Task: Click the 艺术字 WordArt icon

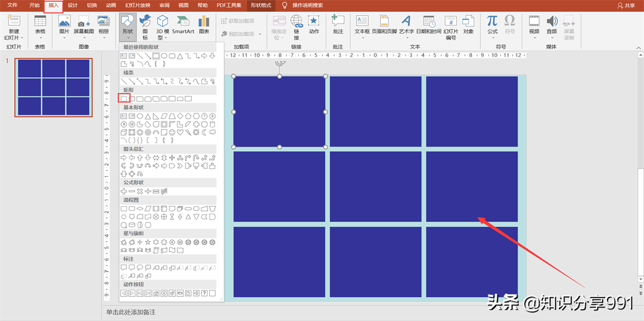Action: (406, 25)
